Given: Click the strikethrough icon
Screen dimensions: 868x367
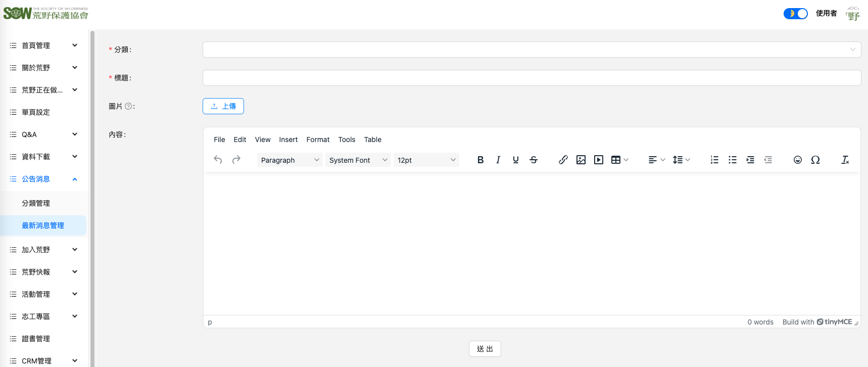Looking at the screenshot, I should [534, 160].
